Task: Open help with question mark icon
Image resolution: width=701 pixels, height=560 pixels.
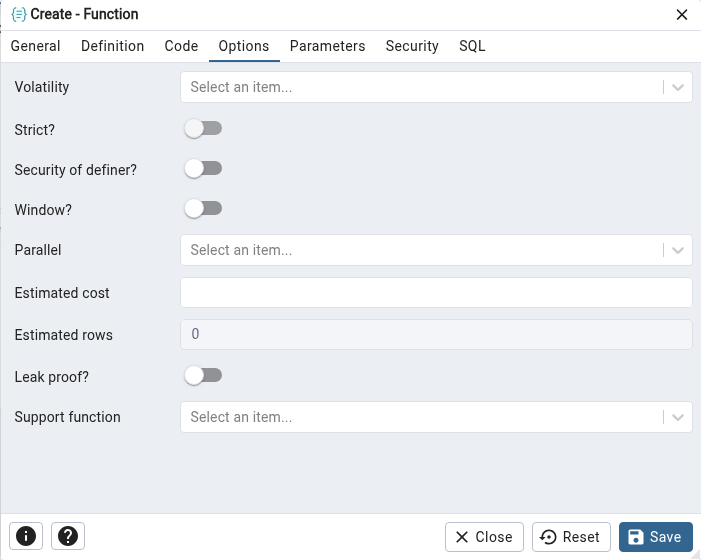Action: (68, 536)
